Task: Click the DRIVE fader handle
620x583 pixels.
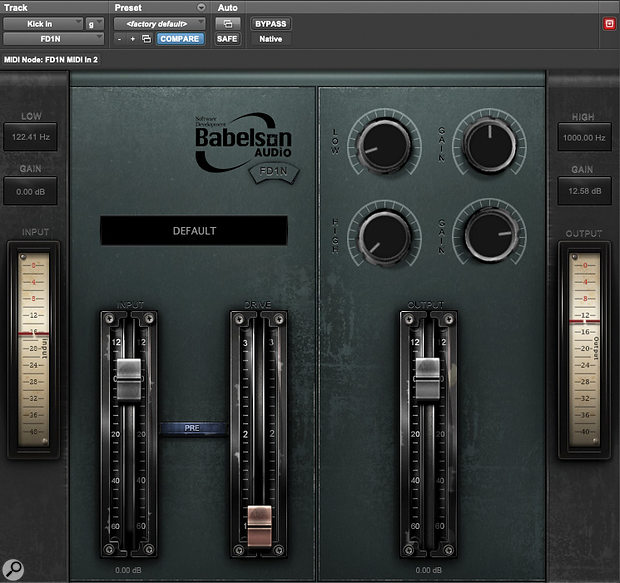Action: coord(259,526)
